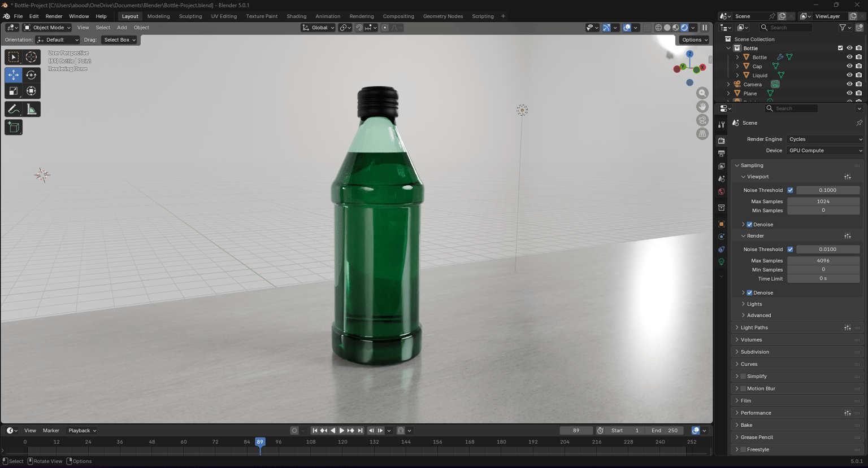Open the Object Mode dropdown

point(47,28)
